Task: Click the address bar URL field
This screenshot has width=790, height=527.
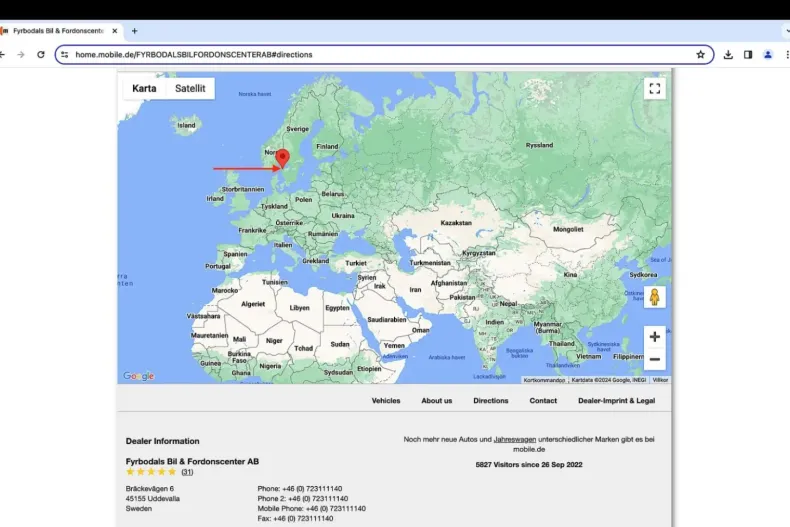Action: click(x=380, y=54)
